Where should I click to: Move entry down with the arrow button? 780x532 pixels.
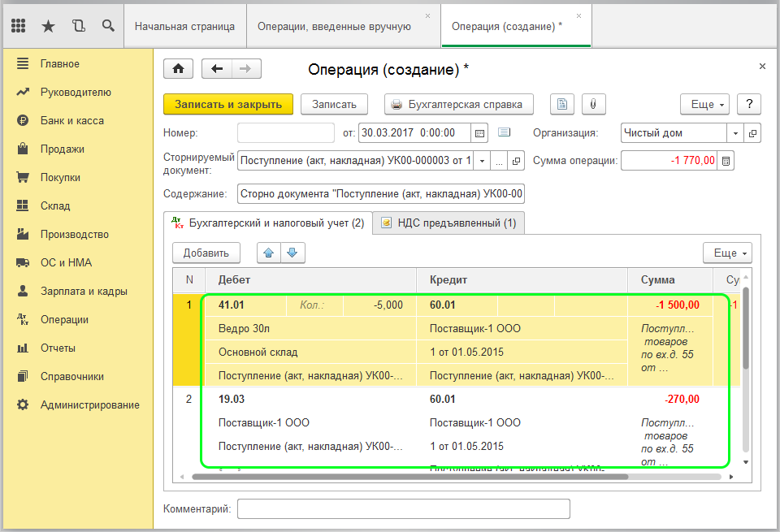click(x=292, y=253)
